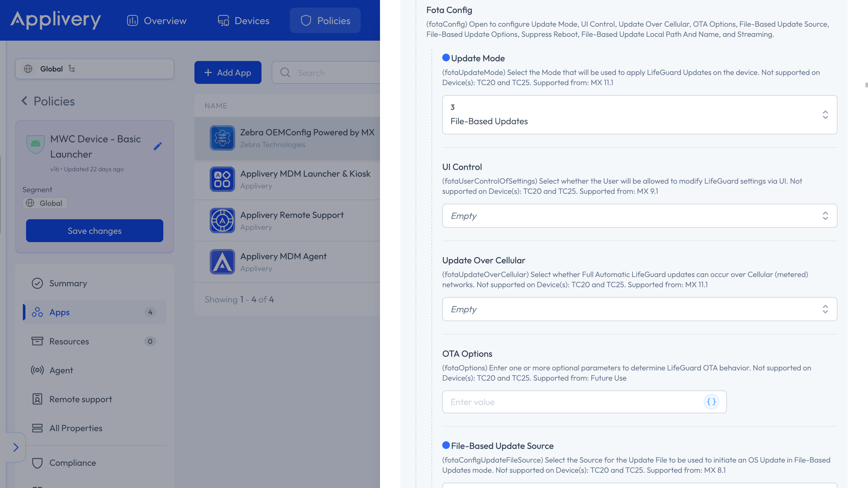
Task: Click the pencil edit icon beside policy name
Action: [x=158, y=146]
